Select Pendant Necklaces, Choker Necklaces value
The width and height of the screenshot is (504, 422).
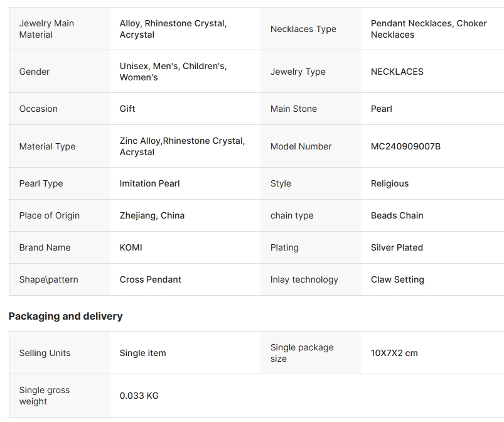coord(429,29)
